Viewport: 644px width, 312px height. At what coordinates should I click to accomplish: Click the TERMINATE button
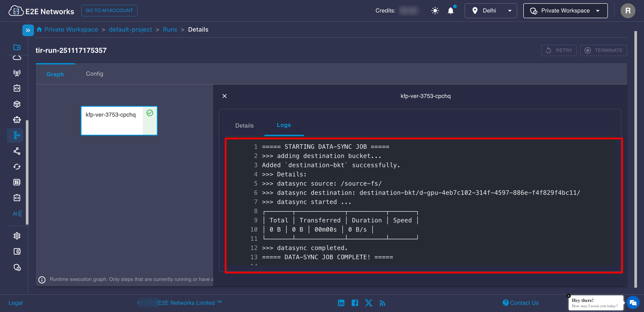pyautogui.click(x=603, y=50)
